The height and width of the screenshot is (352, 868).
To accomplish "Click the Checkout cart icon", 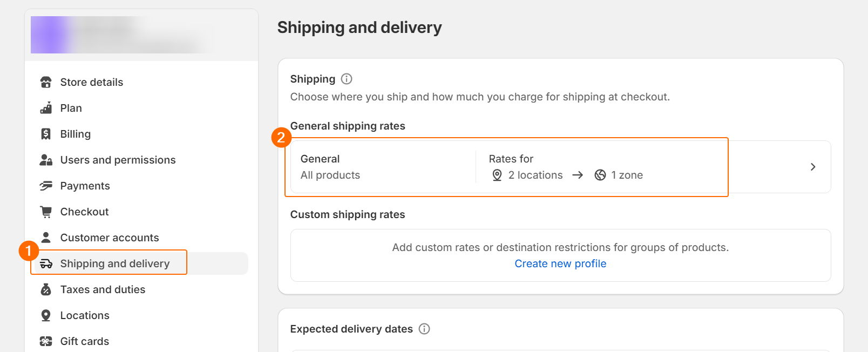I will (x=46, y=212).
